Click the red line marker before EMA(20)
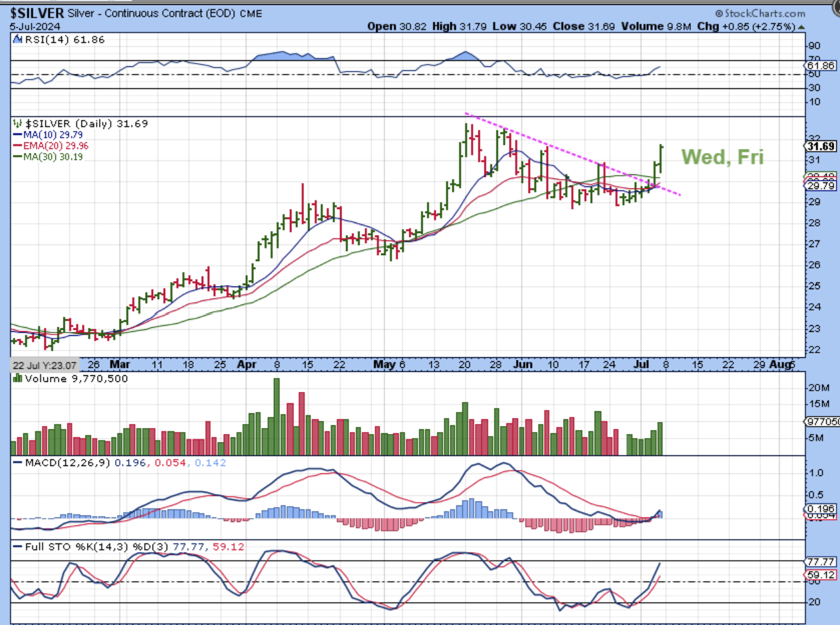 [x=17, y=146]
